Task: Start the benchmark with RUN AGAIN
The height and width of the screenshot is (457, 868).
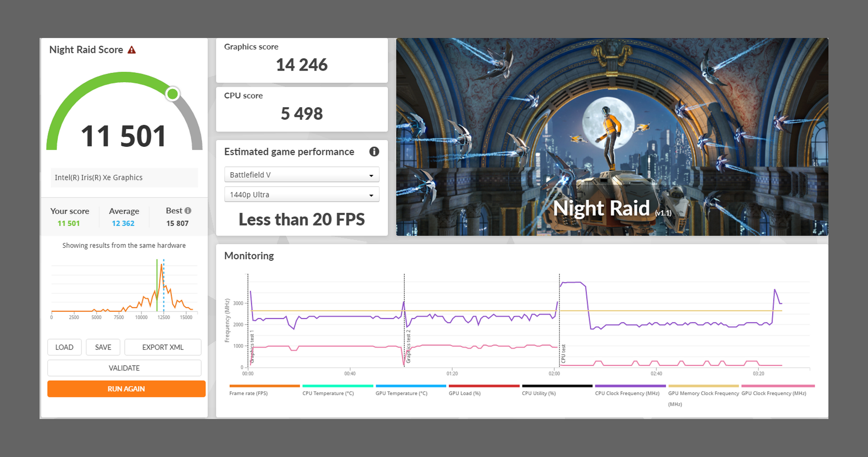Action: tap(126, 389)
